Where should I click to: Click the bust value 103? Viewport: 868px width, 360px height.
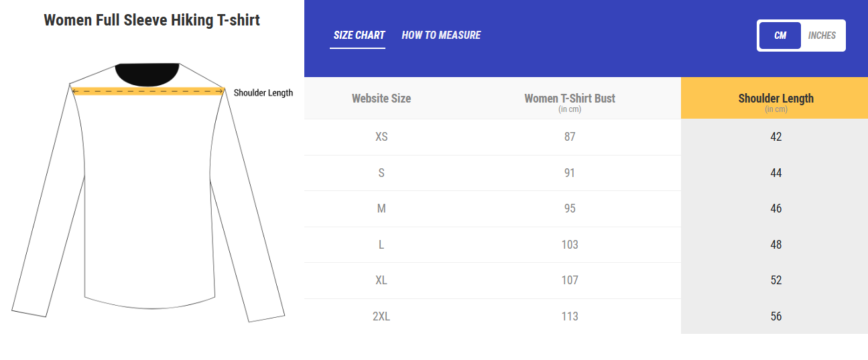pos(570,245)
